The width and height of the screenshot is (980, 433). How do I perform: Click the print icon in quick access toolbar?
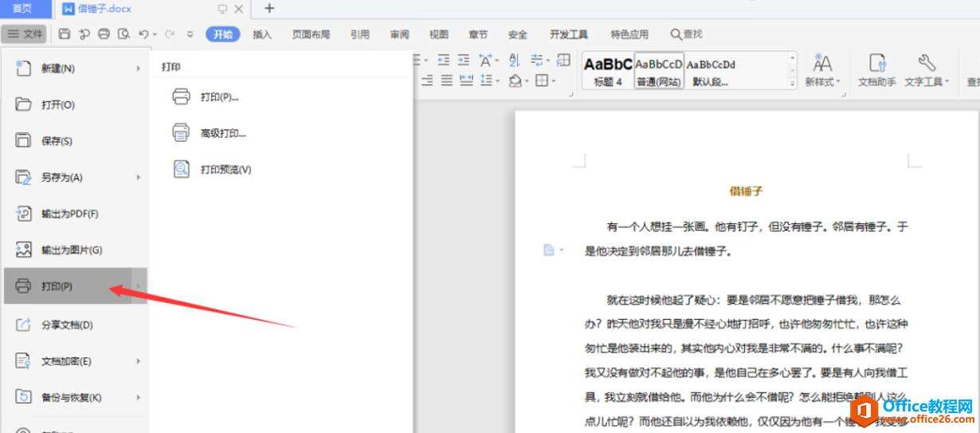pos(104,34)
